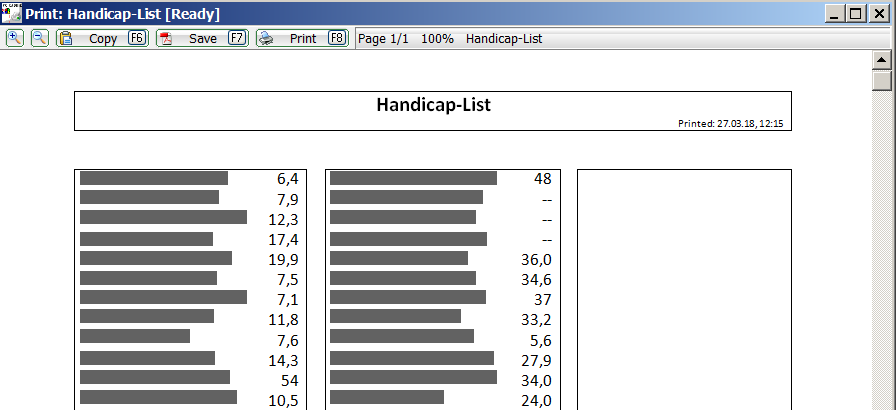Click the Printed: 27.03.18, 12:15 timestamp

pyautogui.click(x=730, y=123)
